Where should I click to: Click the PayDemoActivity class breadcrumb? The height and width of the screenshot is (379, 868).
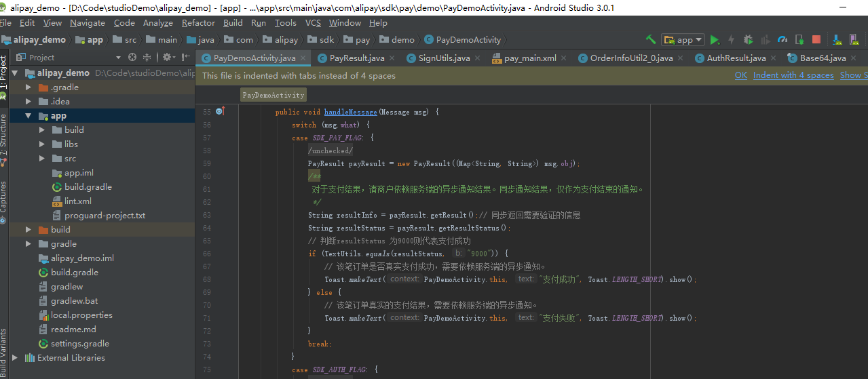(273, 96)
